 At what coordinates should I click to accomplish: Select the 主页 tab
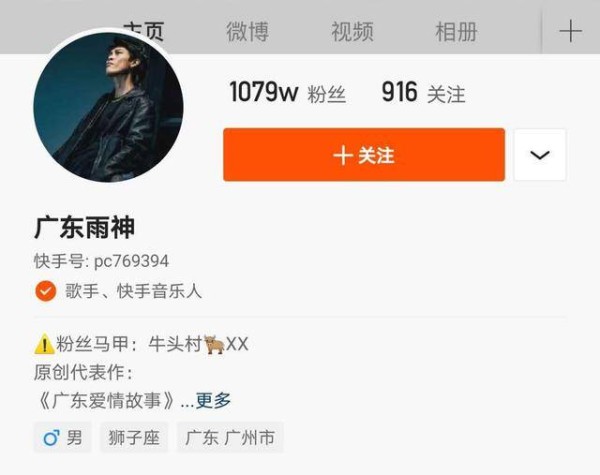point(144,31)
